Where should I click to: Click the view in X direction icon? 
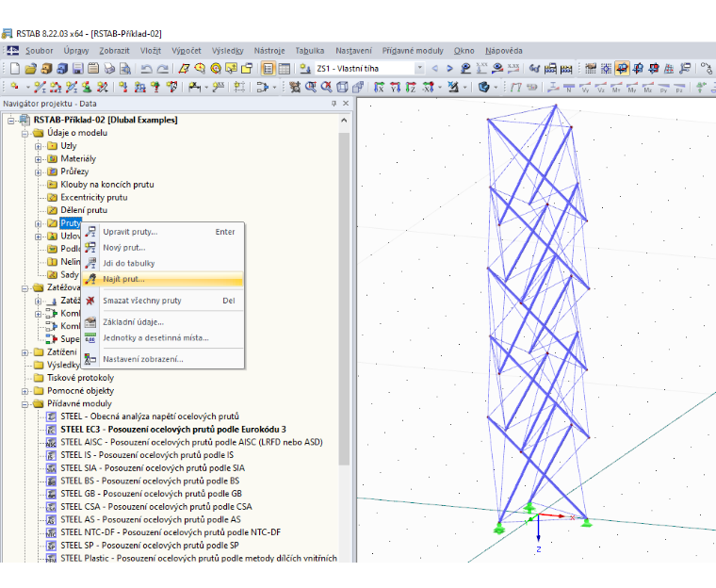point(379,87)
